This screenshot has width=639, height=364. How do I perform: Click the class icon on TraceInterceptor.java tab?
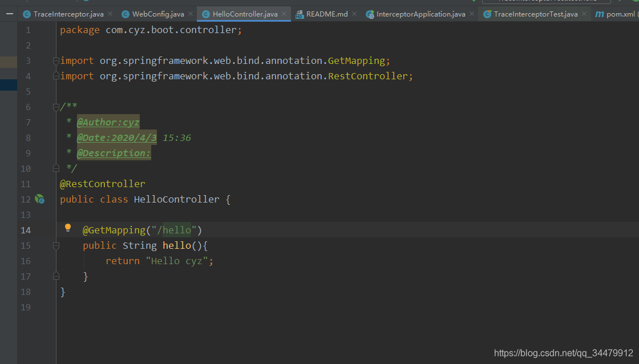point(27,14)
